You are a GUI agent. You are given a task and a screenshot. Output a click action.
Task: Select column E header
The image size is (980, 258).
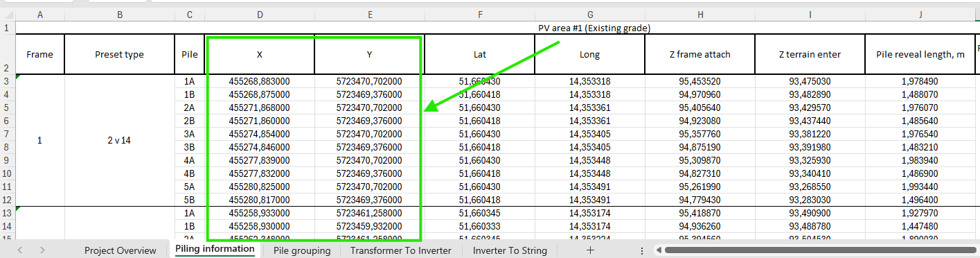pyautogui.click(x=370, y=15)
